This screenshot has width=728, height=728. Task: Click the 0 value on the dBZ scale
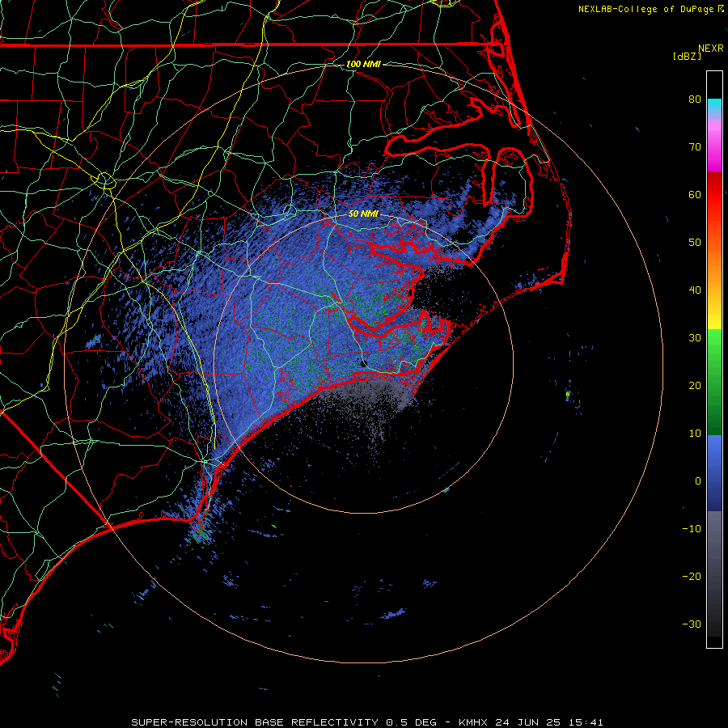tap(698, 481)
